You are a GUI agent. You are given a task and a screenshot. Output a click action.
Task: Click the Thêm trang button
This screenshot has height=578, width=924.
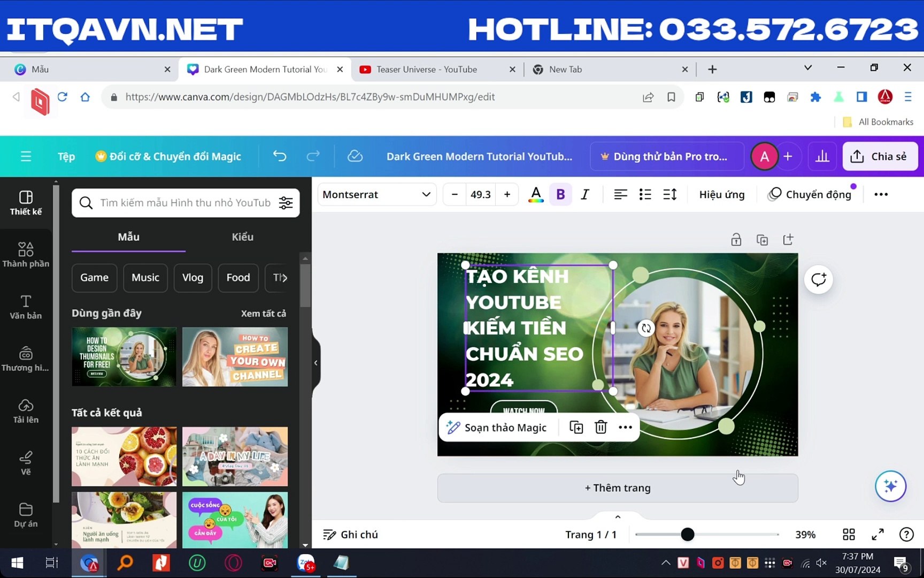tap(617, 488)
